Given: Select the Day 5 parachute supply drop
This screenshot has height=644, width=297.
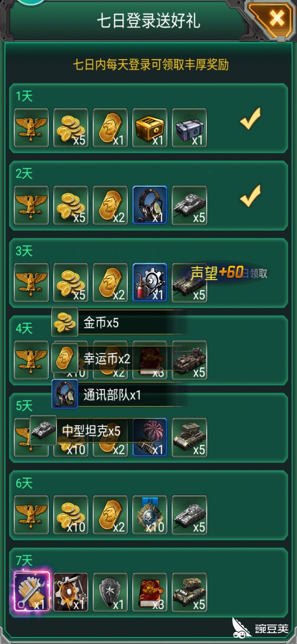Looking at the screenshot, I should 150,437.
